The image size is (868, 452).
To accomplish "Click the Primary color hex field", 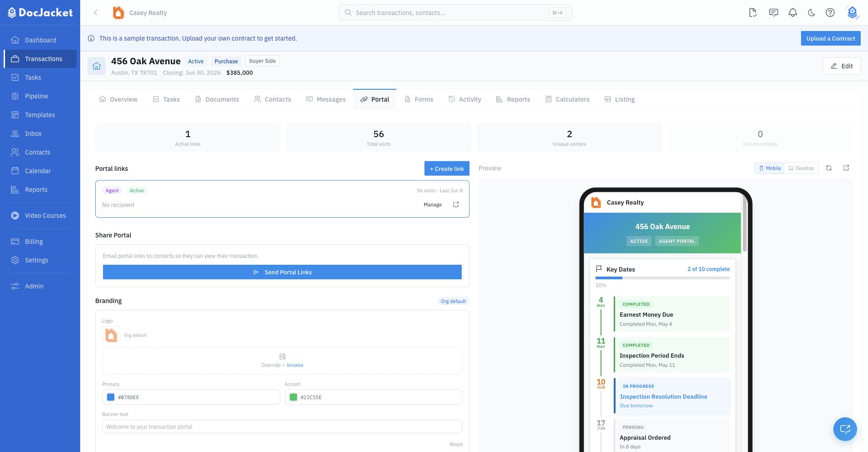I will (x=191, y=397).
